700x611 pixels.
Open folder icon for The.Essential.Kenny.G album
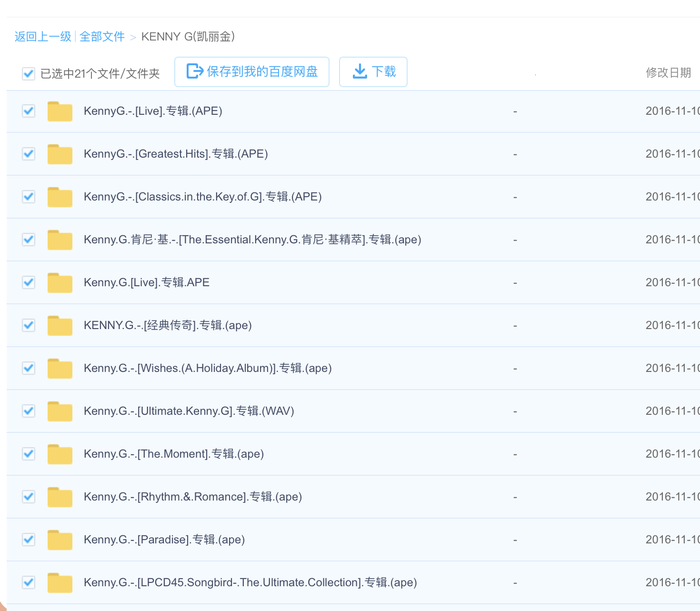tap(60, 240)
